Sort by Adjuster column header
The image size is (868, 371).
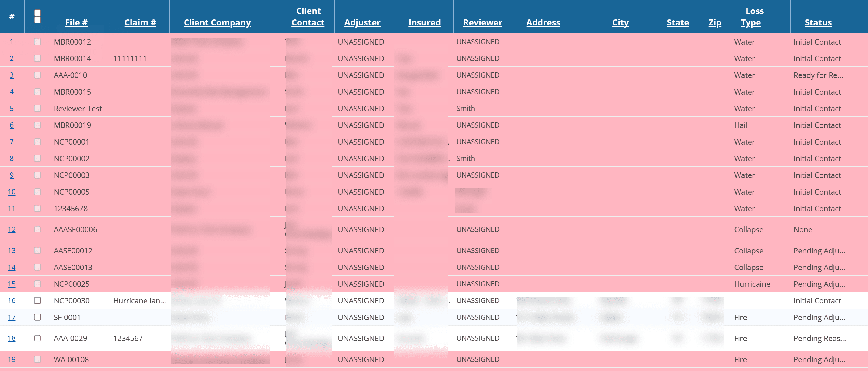point(362,22)
